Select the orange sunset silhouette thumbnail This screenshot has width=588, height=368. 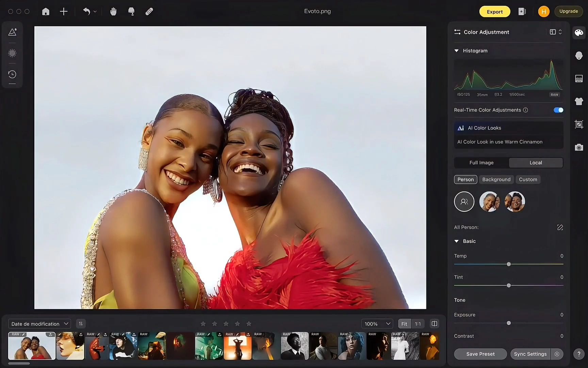point(238,346)
